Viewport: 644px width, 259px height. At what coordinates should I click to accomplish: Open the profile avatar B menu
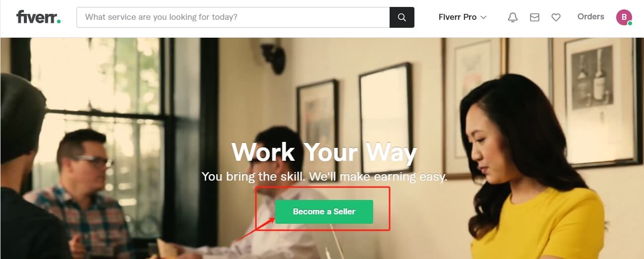click(624, 17)
